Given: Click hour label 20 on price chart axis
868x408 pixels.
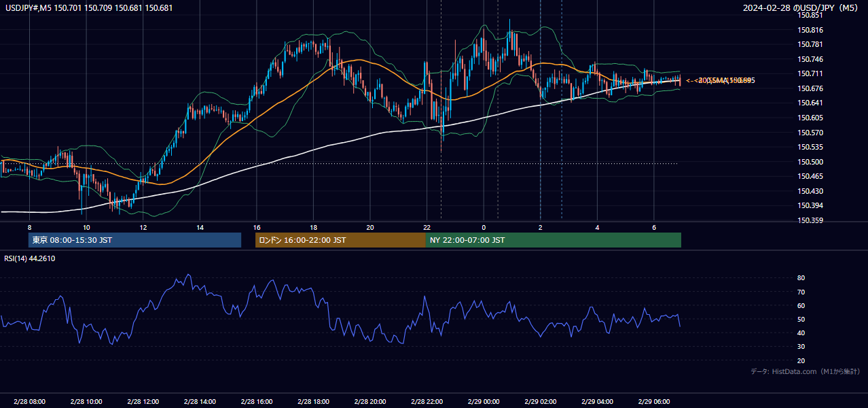Looking at the screenshot, I should tap(370, 226).
